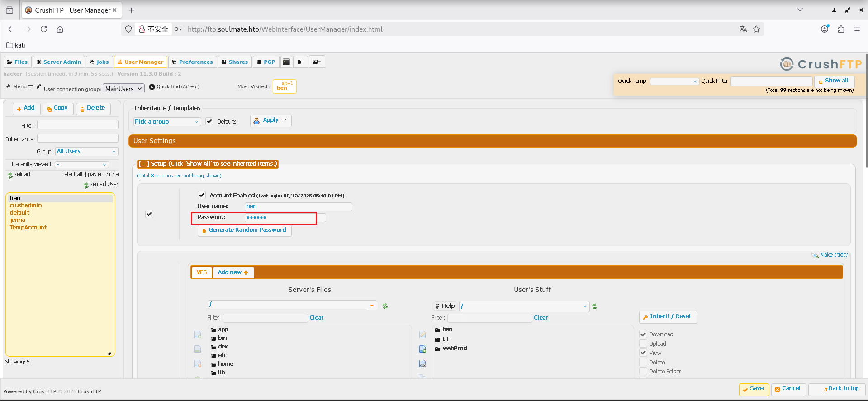Image resolution: width=868 pixels, height=401 pixels.
Task: Click into the Password input field
Action: (x=280, y=218)
